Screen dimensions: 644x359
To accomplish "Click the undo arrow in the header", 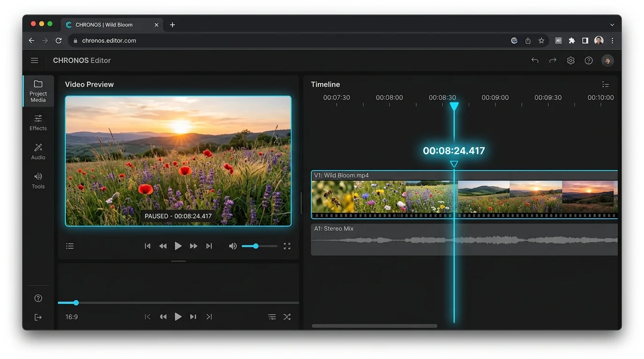I will [x=534, y=60].
